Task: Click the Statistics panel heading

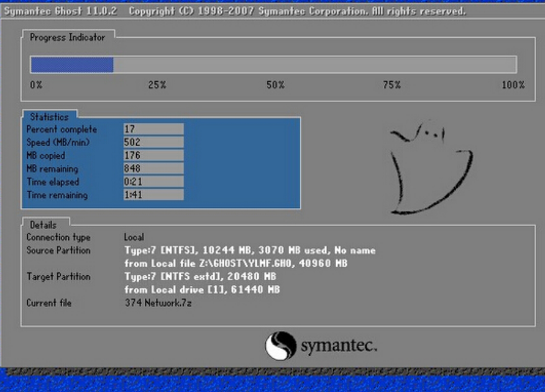Action: click(49, 117)
